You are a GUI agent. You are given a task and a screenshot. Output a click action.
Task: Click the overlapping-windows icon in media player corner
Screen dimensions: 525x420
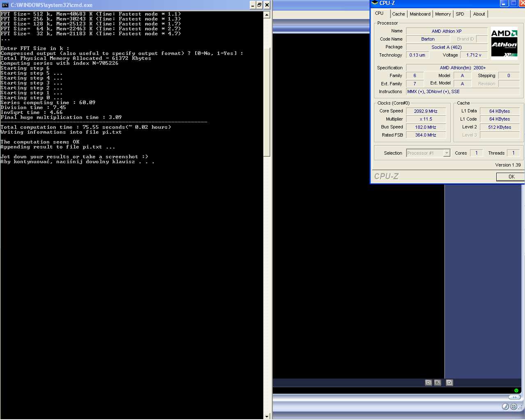[514, 407]
